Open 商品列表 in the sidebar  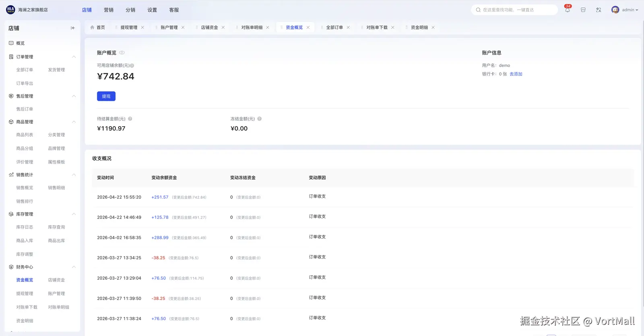click(25, 135)
